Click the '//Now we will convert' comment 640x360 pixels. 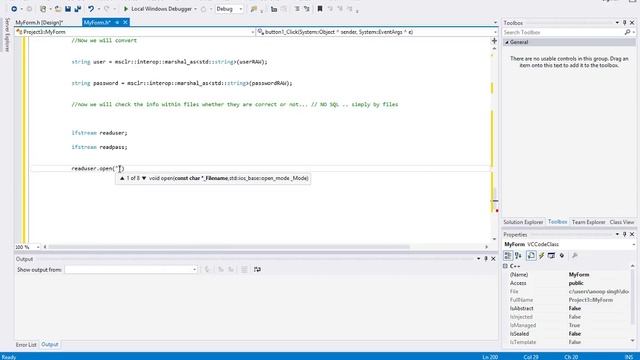pyautogui.click(x=104, y=40)
